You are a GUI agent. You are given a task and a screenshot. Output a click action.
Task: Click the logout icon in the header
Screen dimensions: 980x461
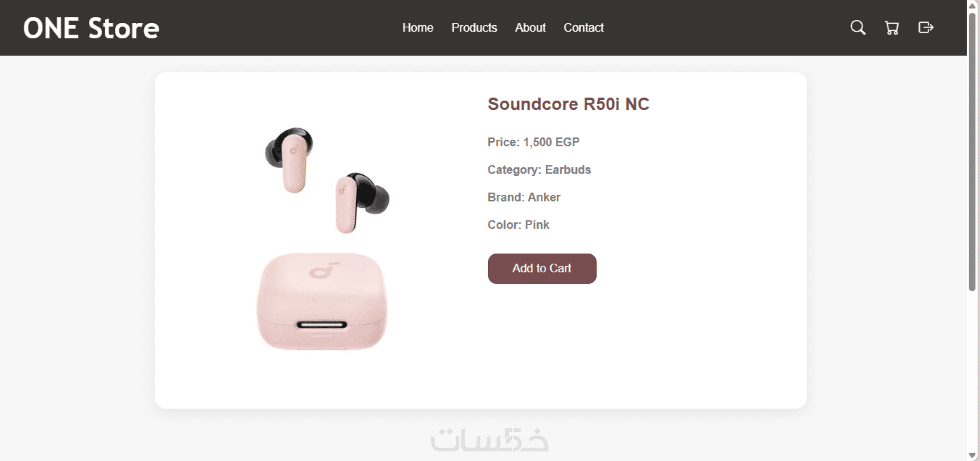[x=925, y=28]
